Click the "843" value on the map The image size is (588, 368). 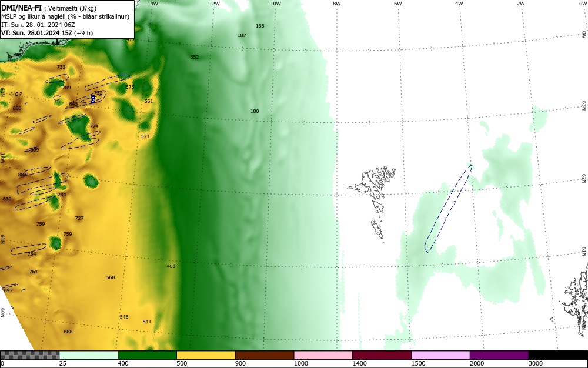tap(73, 104)
